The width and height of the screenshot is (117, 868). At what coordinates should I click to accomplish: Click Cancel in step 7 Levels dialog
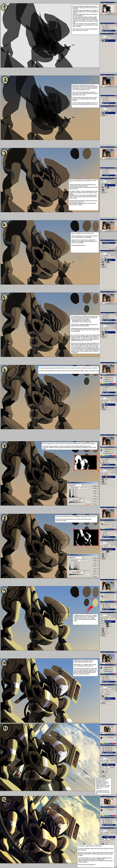(x=95, y=488)
